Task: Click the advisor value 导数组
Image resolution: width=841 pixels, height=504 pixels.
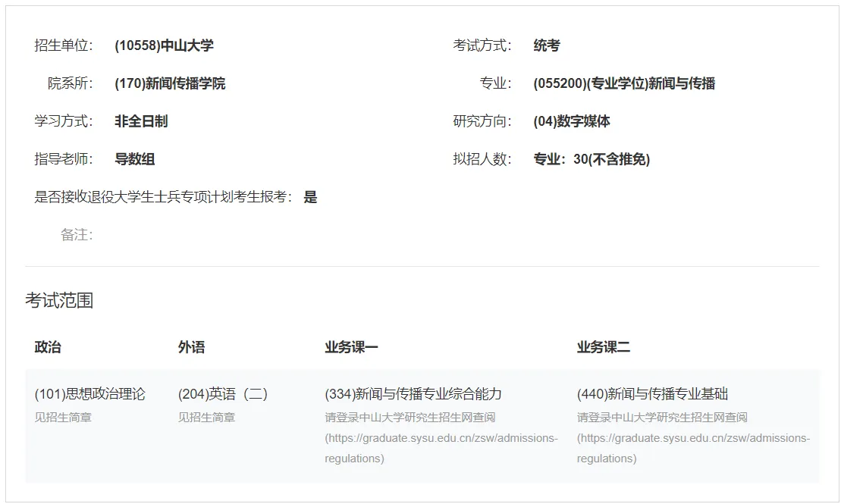Action: (135, 159)
